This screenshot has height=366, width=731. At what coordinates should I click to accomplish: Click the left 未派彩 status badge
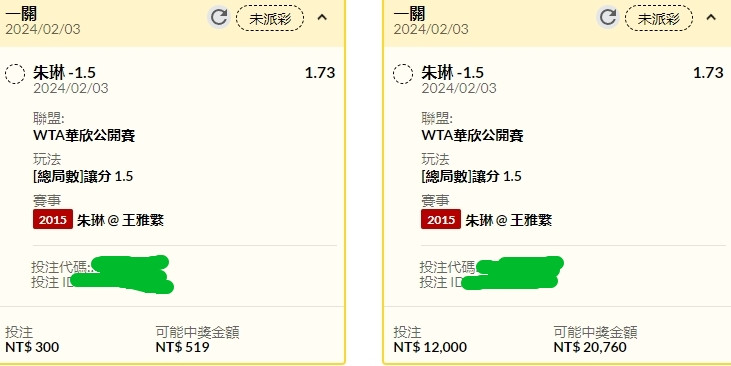pyautogui.click(x=270, y=19)
